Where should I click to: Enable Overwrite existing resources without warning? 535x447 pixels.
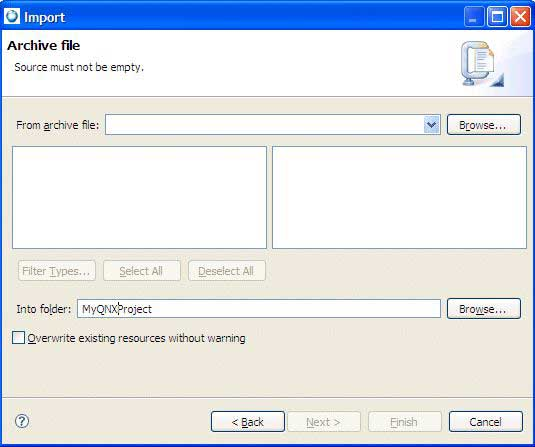(18, 338)
